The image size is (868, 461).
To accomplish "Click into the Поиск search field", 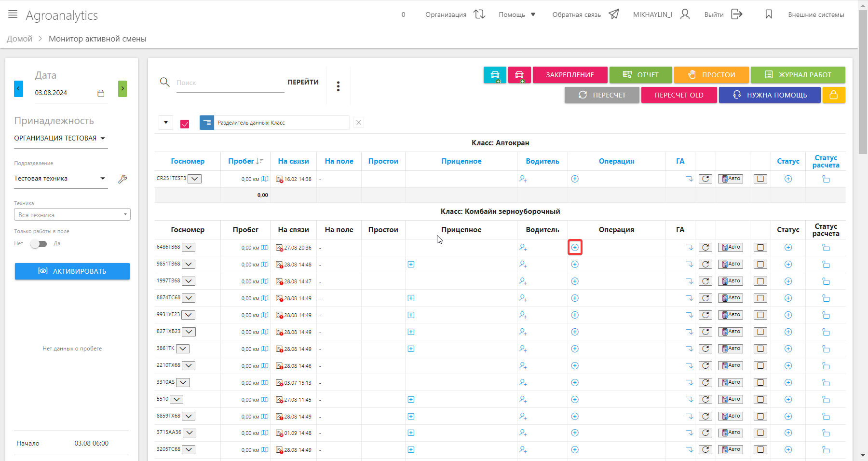I will (x=230, y=83).
